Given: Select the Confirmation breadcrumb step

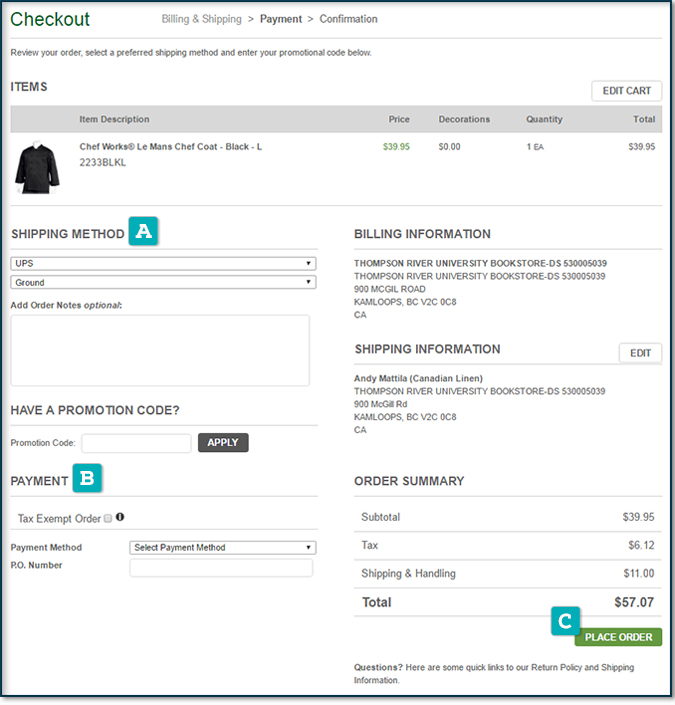Looking at the screenshot, I should [348, 19].
